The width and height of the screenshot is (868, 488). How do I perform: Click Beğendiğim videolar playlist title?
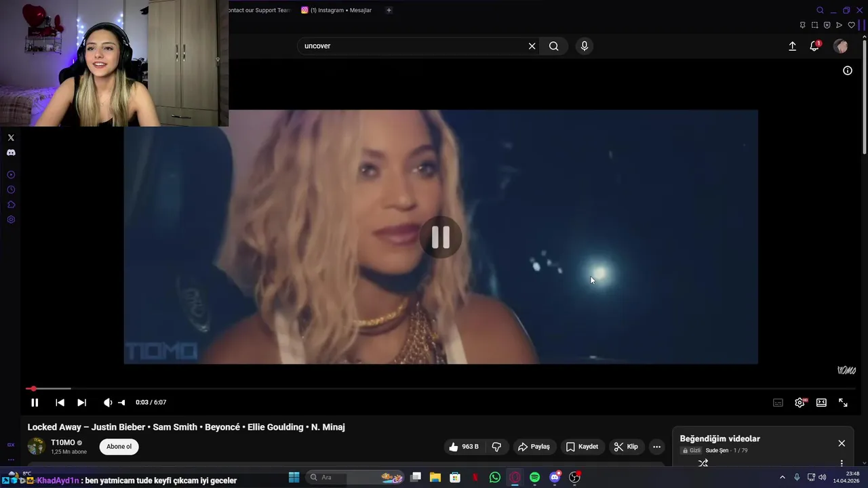(x=719, y=439)
